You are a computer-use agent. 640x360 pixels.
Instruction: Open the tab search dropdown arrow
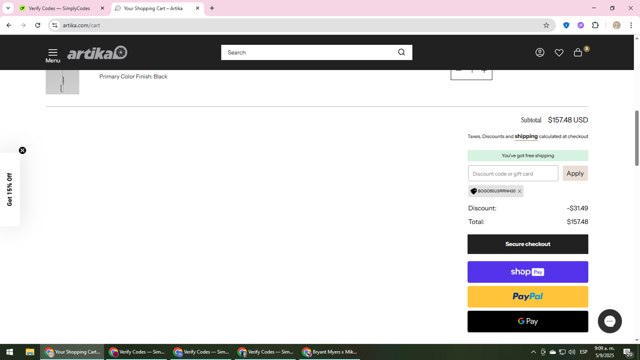point(8,8)
